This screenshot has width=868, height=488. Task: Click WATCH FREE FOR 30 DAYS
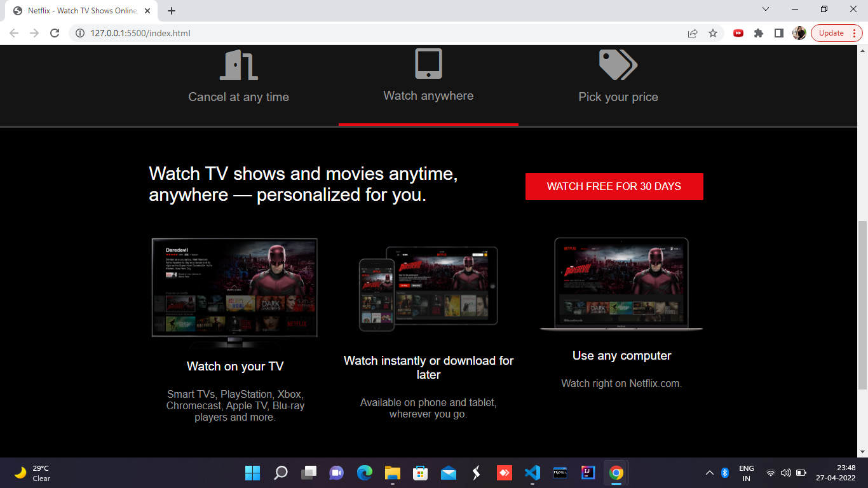[614, 186]
